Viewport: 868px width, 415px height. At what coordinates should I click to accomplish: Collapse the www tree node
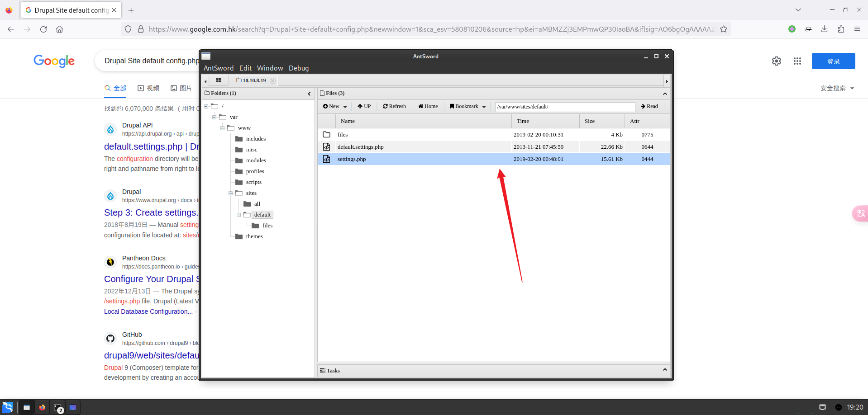[223, 128]
